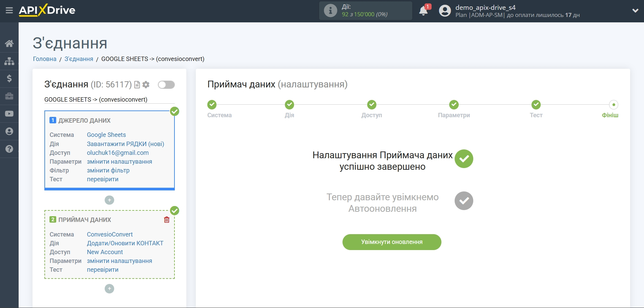Image resolution: width=644 pixels, height=308 pixels.
Task: Open billing dollar icon in sidebar
Action: [9, 79]
